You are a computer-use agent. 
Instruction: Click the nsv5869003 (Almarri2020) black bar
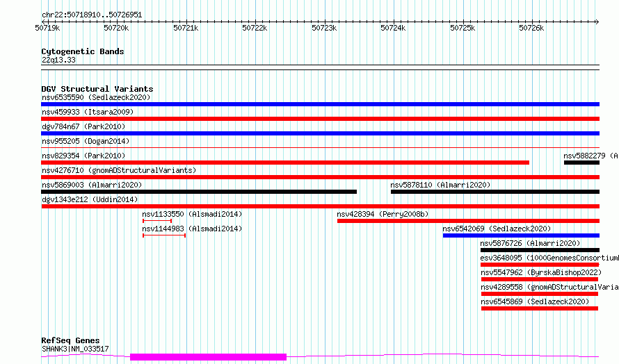[x=199, y=192]
